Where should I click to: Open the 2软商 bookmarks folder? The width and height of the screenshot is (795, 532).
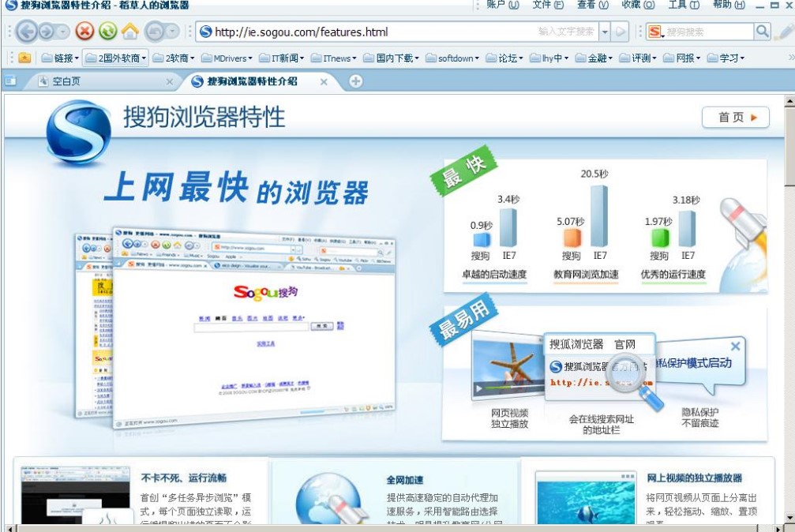pyautogui.click(x=174, y=58)
